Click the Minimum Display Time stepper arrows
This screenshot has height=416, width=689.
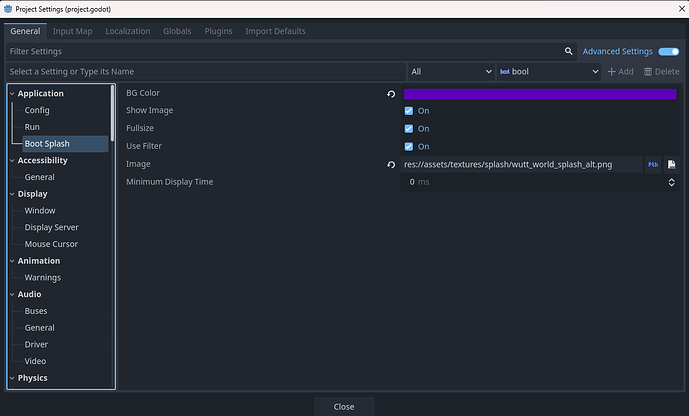671,182
